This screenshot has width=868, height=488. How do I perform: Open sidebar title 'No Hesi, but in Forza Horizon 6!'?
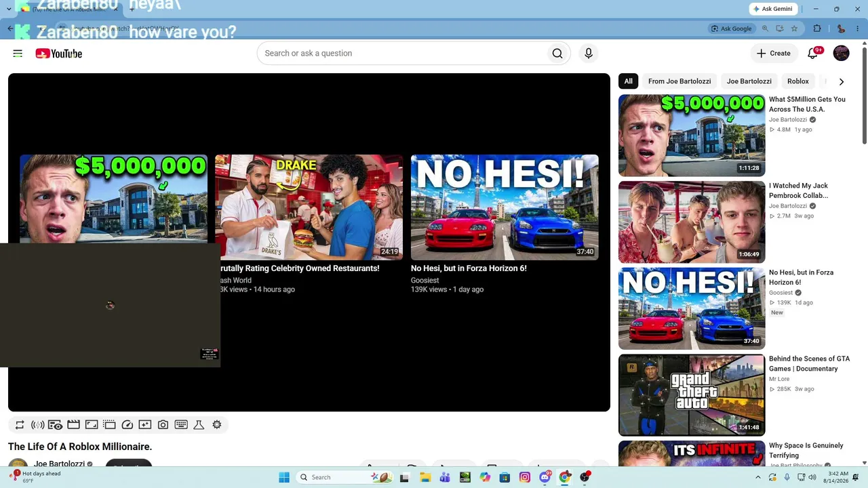801,277
